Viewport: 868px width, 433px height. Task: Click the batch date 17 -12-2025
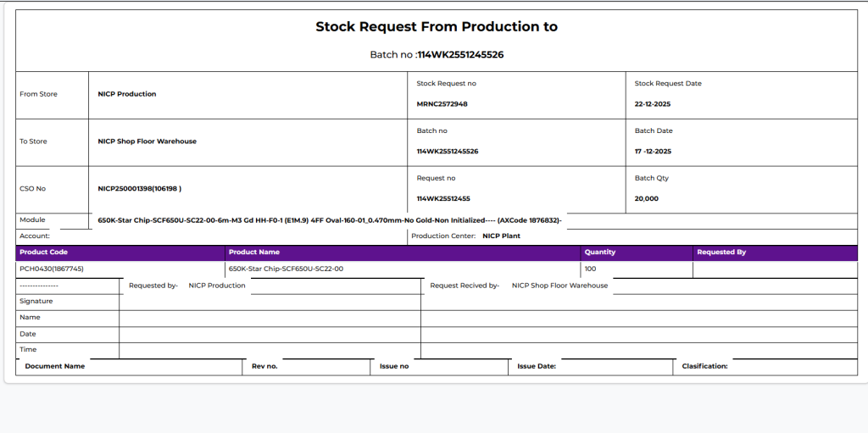coord(653,152)
